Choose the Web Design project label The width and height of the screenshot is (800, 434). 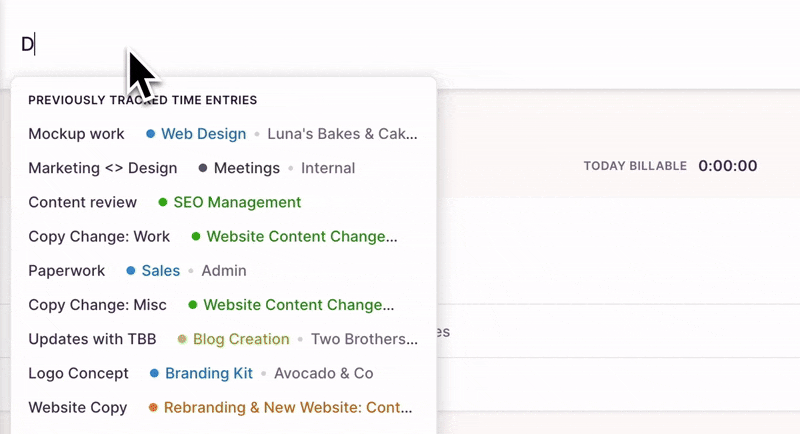click(x=203, y=134)
